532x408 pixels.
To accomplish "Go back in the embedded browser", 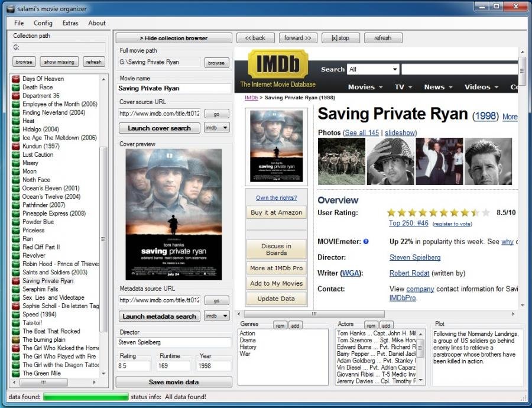I will pyautogui.click(x=255, y=38).
